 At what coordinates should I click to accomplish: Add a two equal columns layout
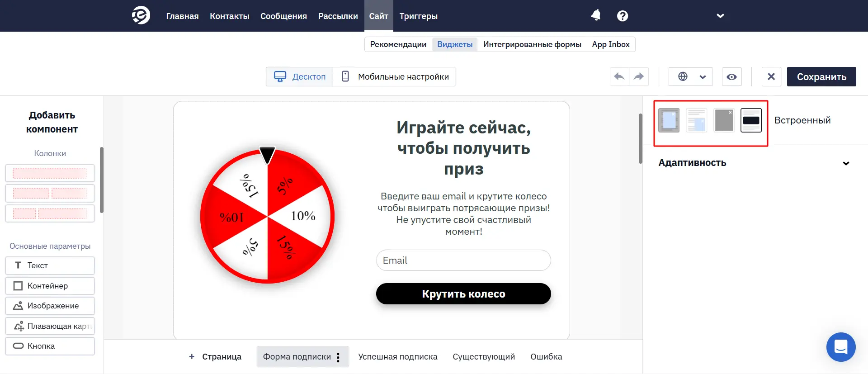coord(50,193)
